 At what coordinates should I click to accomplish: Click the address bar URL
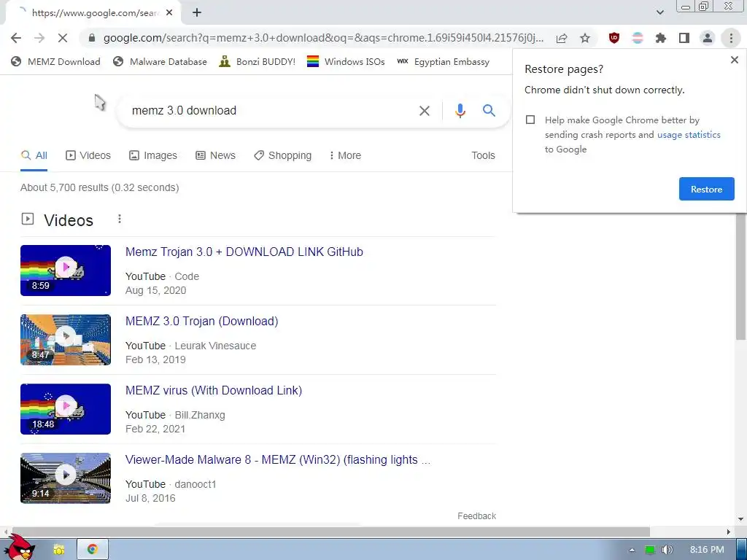point(323,38)
